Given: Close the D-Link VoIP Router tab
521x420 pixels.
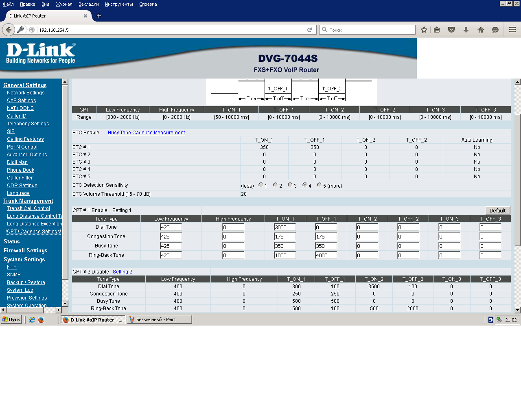Looking at the screenshot, I should pyautogui.click(x=85, y=16).
